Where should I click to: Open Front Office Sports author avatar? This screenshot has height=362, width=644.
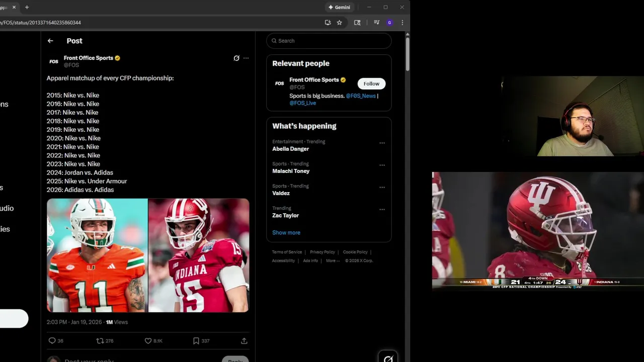[x=54, y=61]
